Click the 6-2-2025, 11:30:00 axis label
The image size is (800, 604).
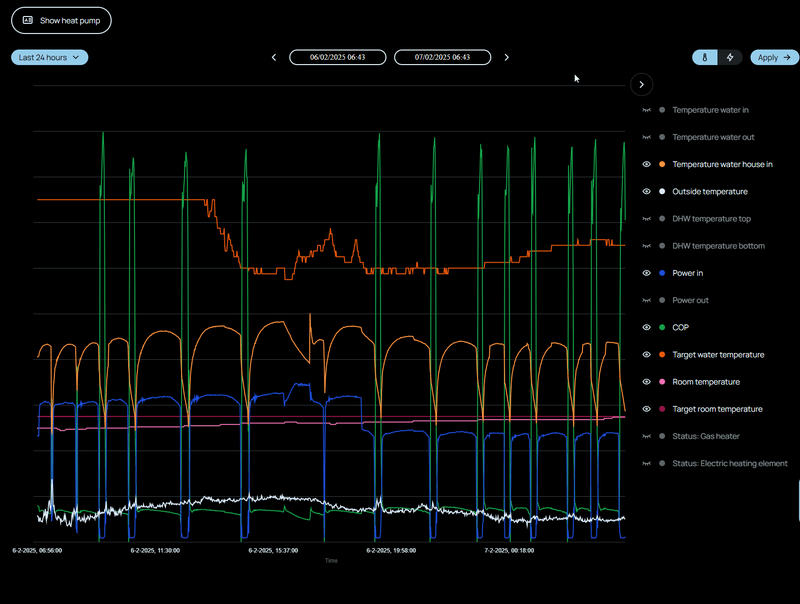(x=155, y=550)
